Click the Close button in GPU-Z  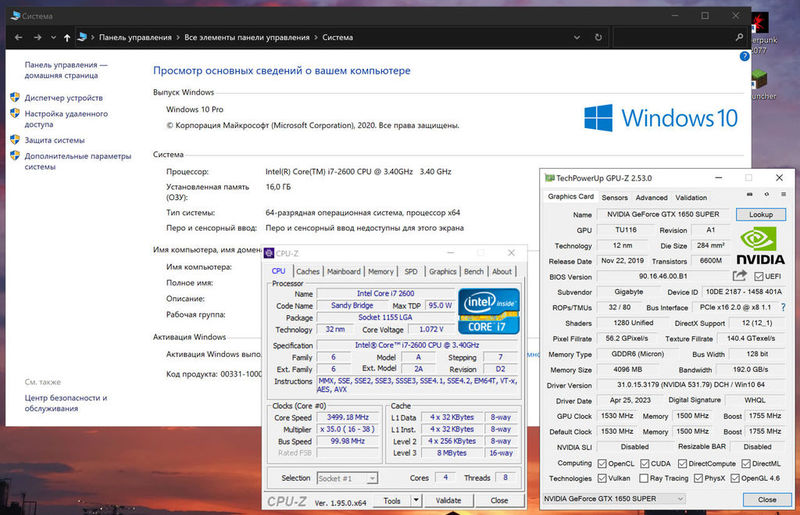click(x=767, y=499)
